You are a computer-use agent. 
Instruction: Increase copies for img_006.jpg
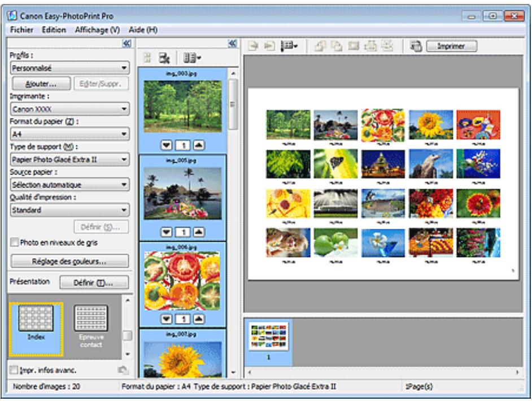pyautogui.click(x=199, y=319)
